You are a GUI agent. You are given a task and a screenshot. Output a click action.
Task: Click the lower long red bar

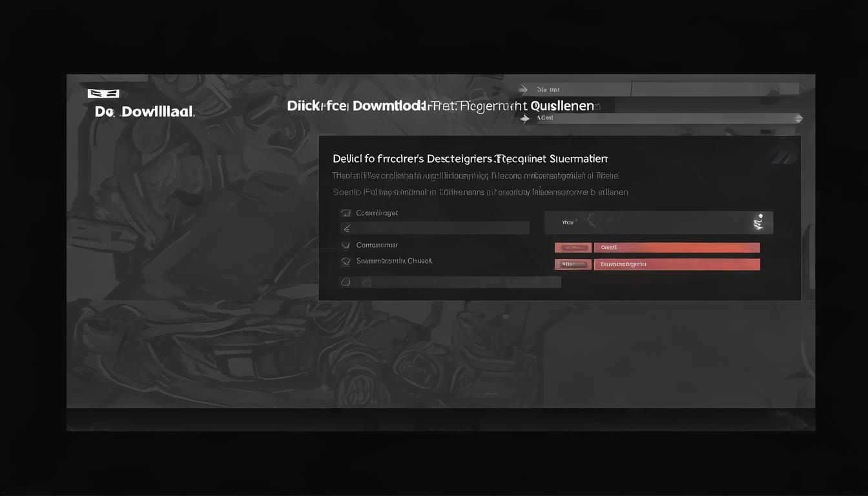click(677, 264)
